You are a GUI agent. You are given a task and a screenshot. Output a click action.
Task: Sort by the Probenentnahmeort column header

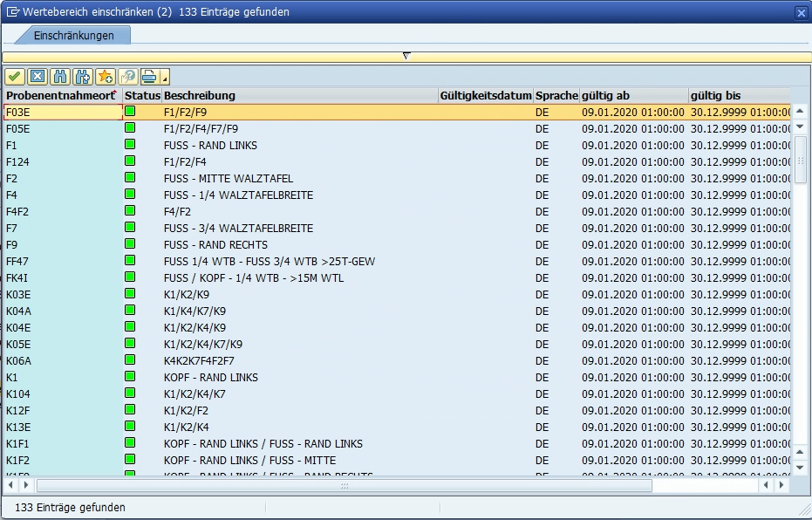coord(61,95)
